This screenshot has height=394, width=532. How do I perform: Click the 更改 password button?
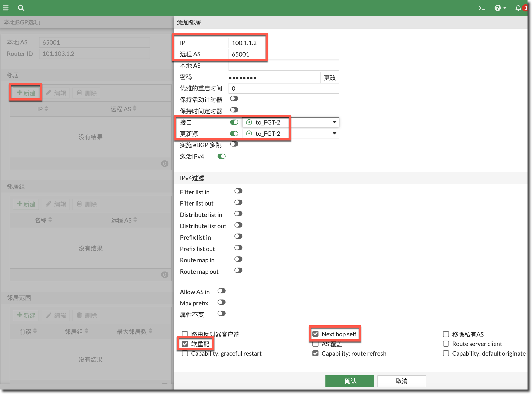329,78
